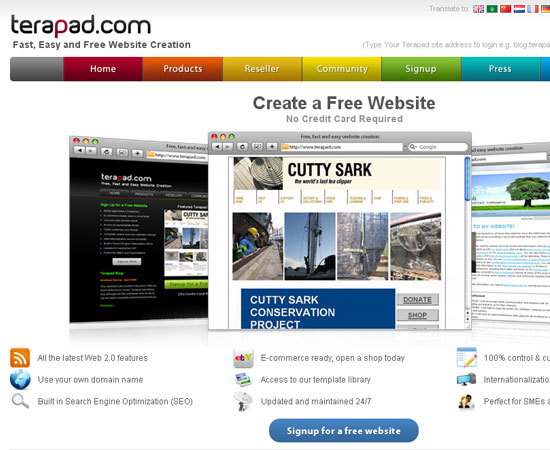550x450 pixels.
Task: Open the Press menu tab
Action: pos(500,69)
